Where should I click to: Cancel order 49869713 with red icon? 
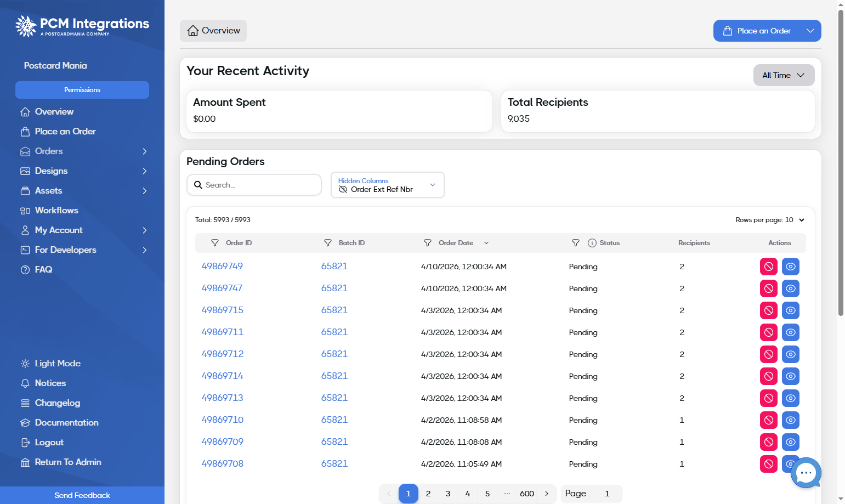coord(769,398)
